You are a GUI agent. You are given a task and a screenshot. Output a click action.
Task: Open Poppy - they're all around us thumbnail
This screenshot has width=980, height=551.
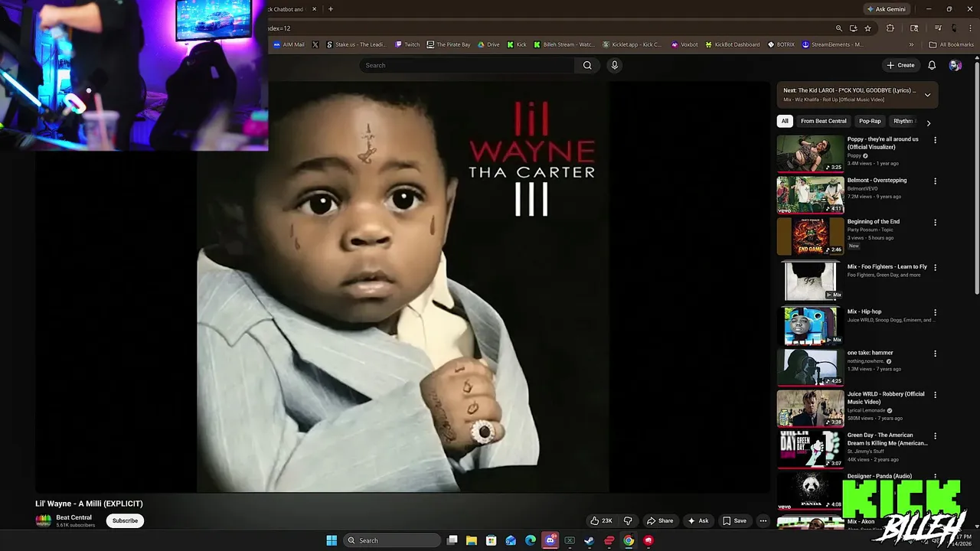click(810, 153)
